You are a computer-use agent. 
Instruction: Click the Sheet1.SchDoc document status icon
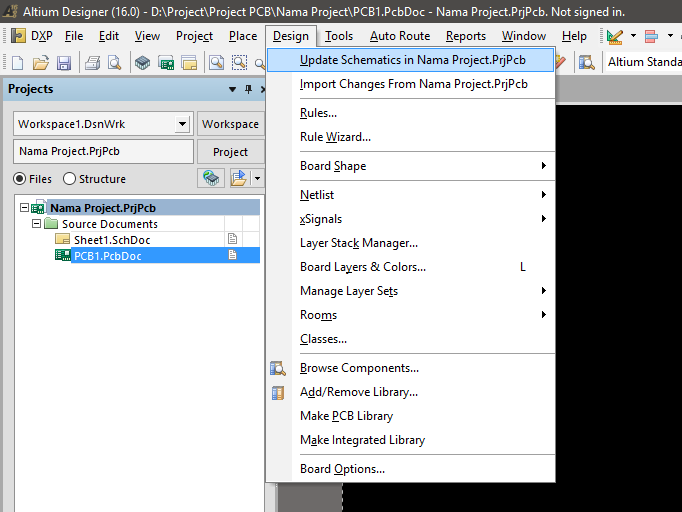coord(233,239)
